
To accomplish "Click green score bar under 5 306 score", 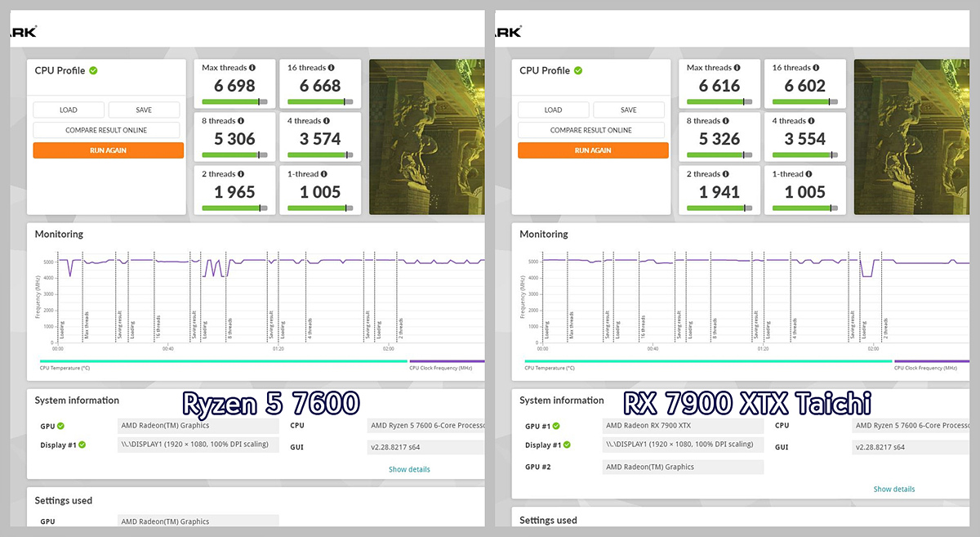I will click(x=234, y=155).
